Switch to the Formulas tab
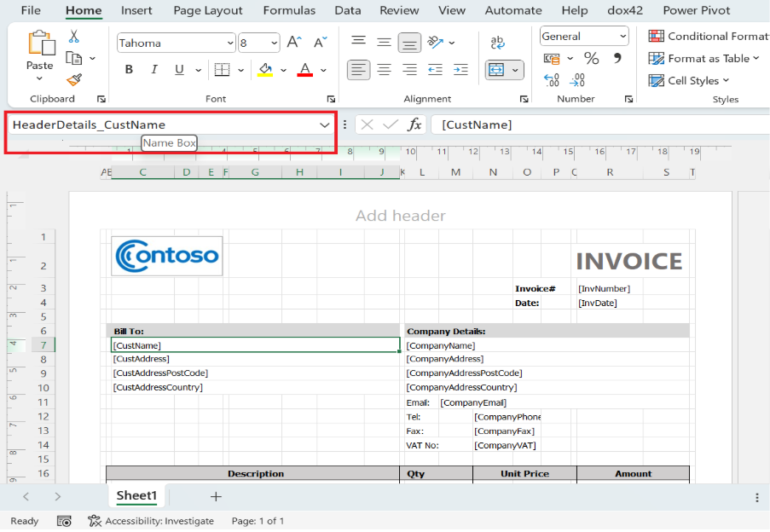770x532 pixels. click(288, 10)
